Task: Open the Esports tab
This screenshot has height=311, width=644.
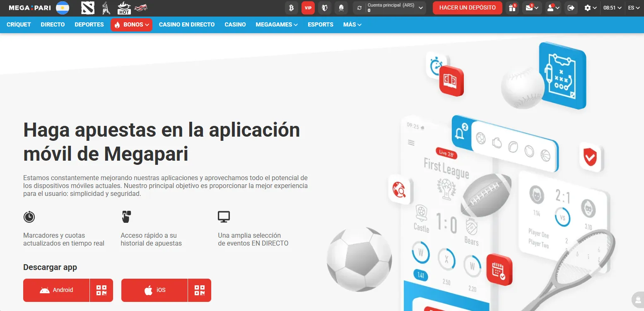Action: point(321,25)
